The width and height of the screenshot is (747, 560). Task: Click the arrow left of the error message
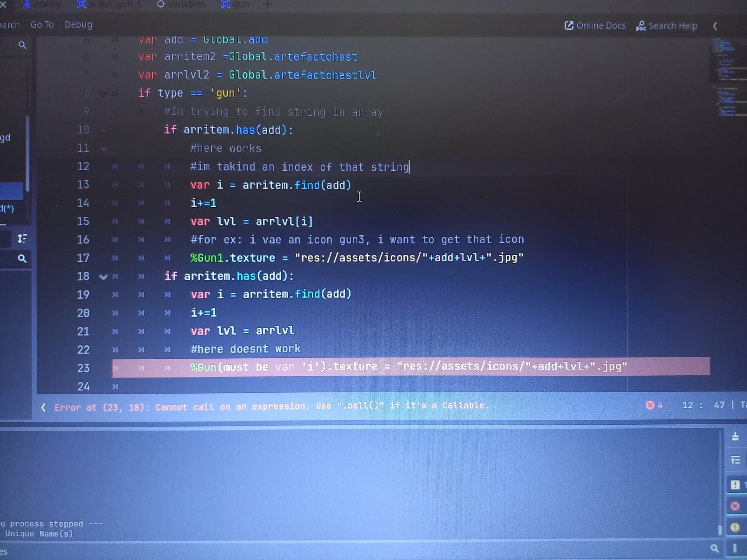coord(44,407)
